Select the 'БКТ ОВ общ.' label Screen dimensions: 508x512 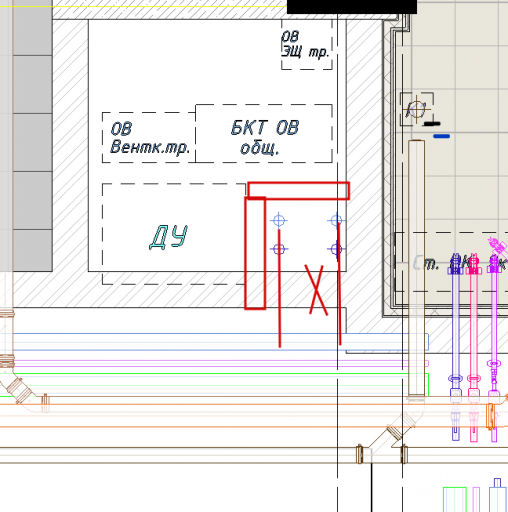tap(265, 137)
